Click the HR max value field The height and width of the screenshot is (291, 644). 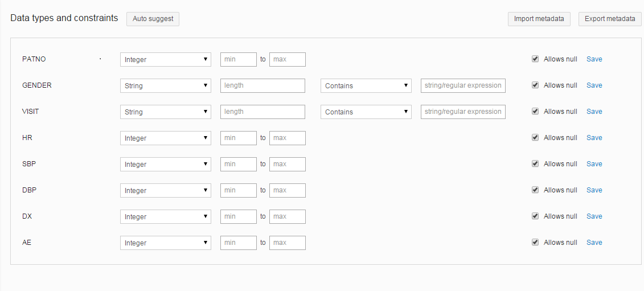(287, 138)
